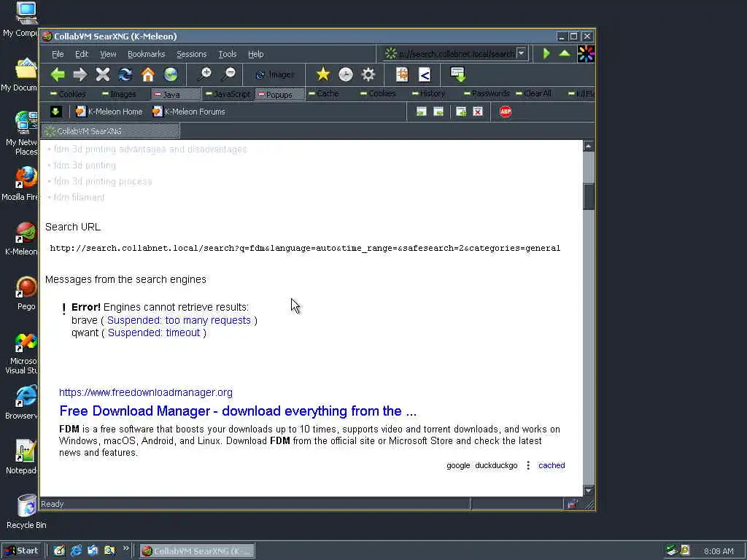Open the View menu
The width and height of the screenshot is (747, 560).
[108, 54]
